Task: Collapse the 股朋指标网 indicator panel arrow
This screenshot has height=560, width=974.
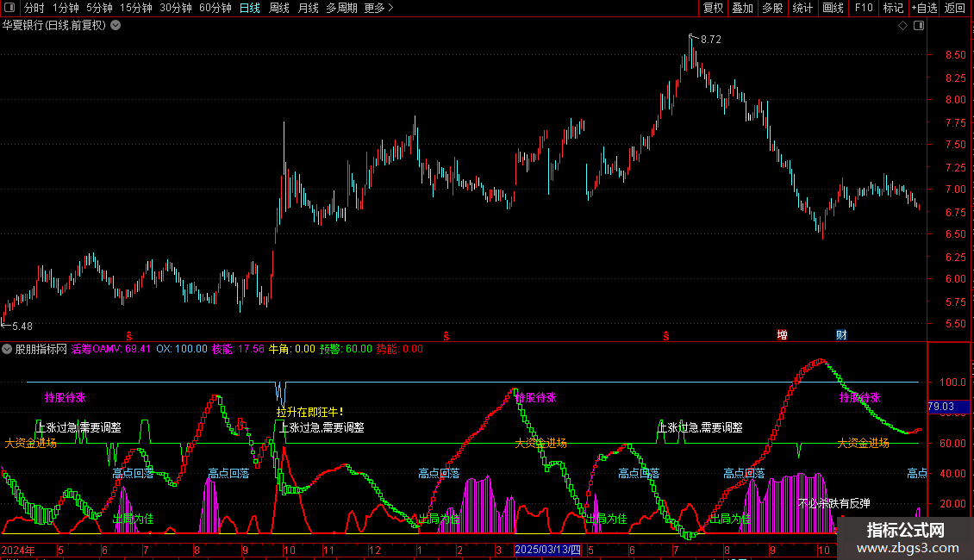Action: click(7, 349)
